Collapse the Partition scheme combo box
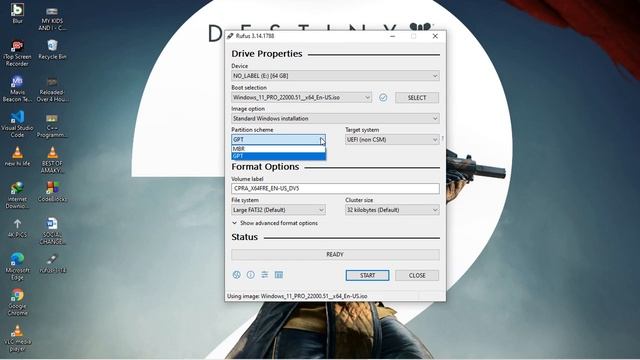Screen dimensions: 640x360 (x=278, y=140)
